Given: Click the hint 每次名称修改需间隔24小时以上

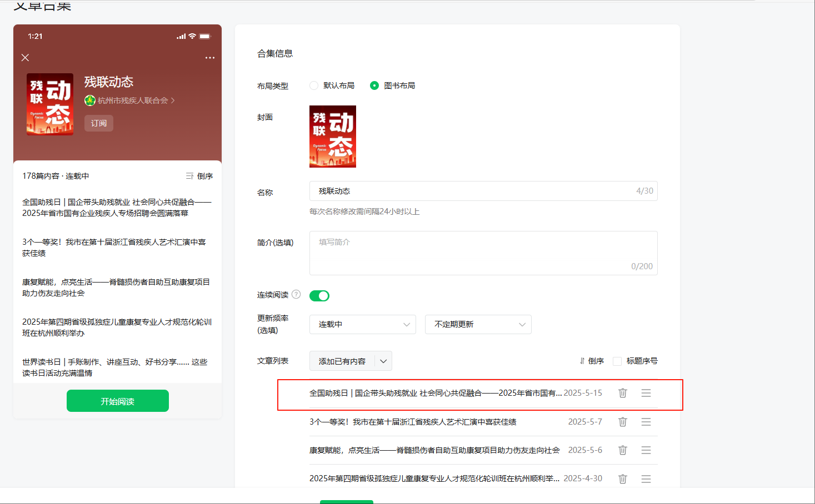Looking at the screenshot, I should point(364,211).
